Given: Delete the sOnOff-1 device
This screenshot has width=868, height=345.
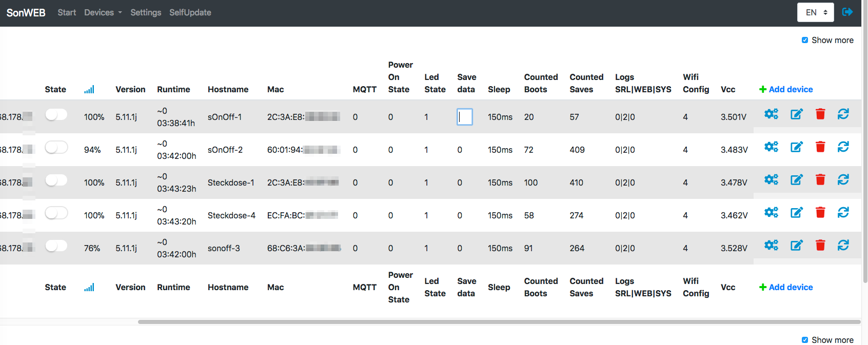Looking at the screenshot, I should [820, 114].
